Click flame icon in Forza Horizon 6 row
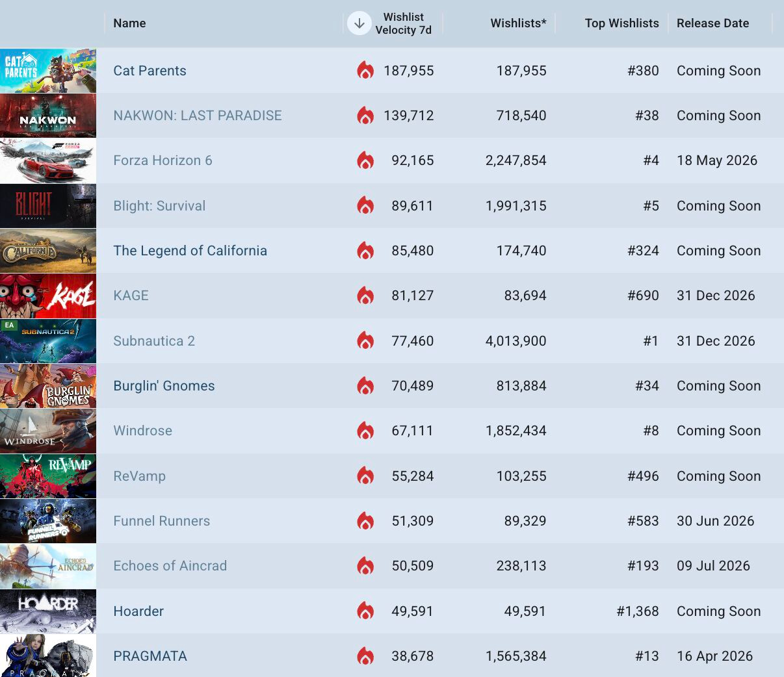Viewport: 784px width, 677px height. point(365,160)
